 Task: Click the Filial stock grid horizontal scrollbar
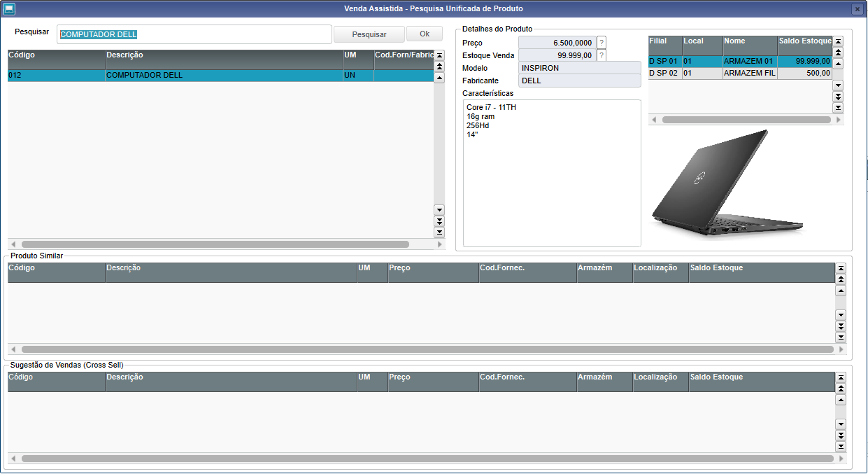[746, 120]
